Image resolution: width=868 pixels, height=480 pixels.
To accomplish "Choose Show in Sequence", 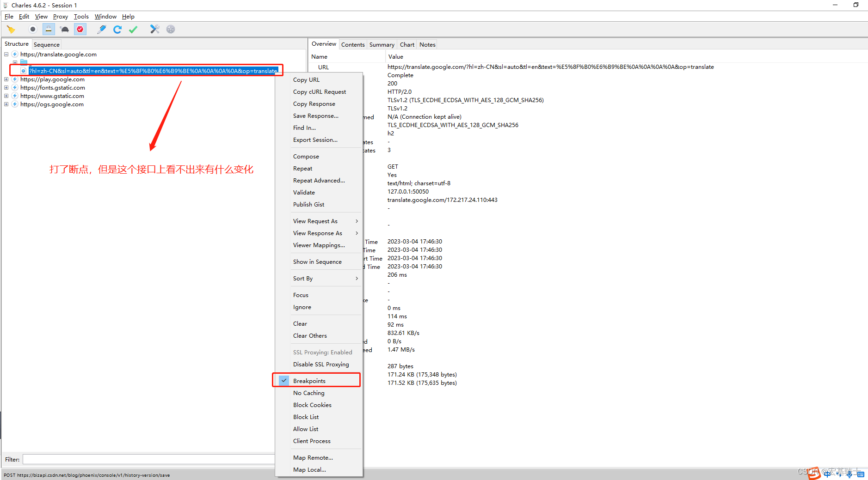I will 319,262.
